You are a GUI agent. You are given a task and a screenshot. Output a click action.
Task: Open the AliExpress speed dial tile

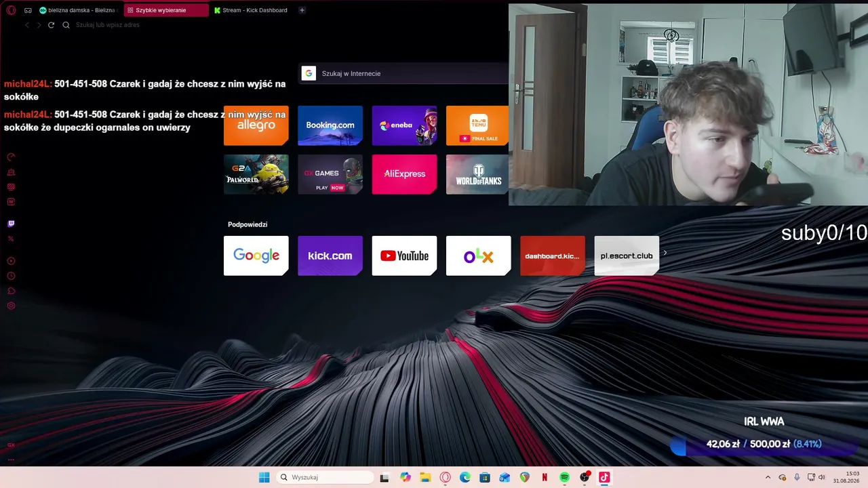click(x=404, y=174)
